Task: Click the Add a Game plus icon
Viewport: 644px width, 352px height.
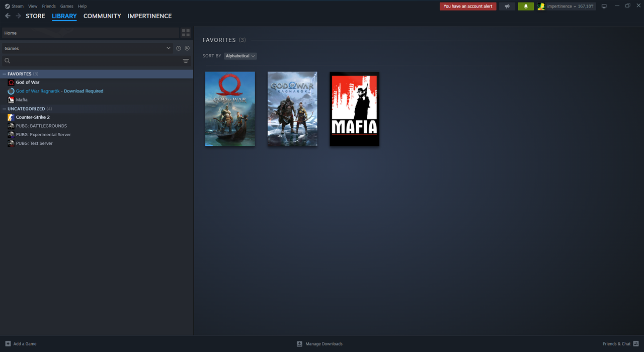Action: click(8, 344)
